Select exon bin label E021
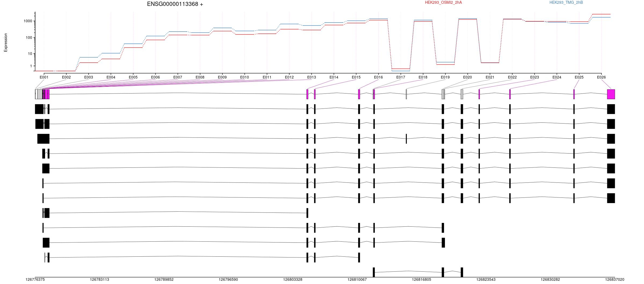The width and height of the screenshot is (644, 284). (490, 77)
